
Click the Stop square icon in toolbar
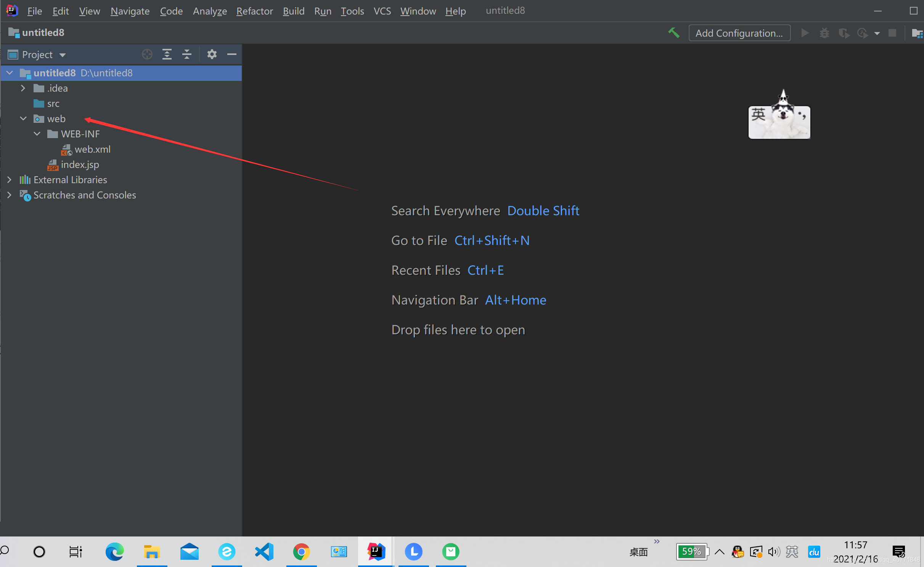892,33
